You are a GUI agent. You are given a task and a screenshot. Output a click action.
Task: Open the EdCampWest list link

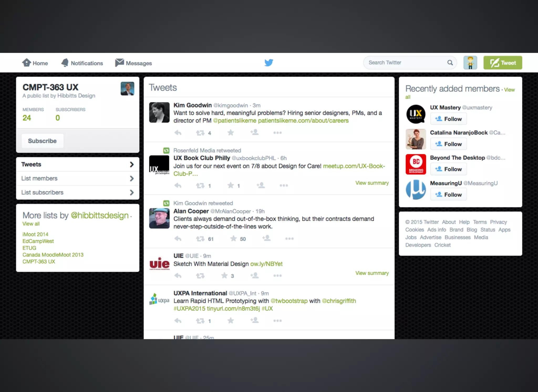pos(38,241)
